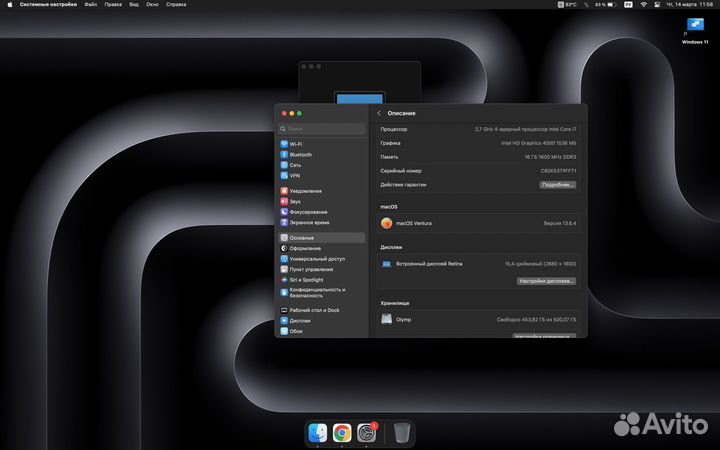720x450 pixels.
Task: Click the Olymp storage disk row
Action: tap(478, 320)
